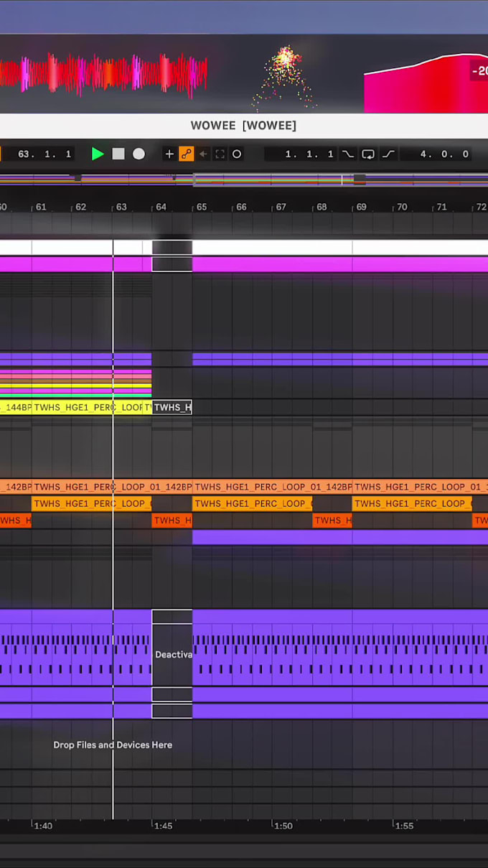488x868 pixels.
Task: Select the highlighted TWHS_H clip at bar 64
Action: pyautogui.click(x=172, y=408)
